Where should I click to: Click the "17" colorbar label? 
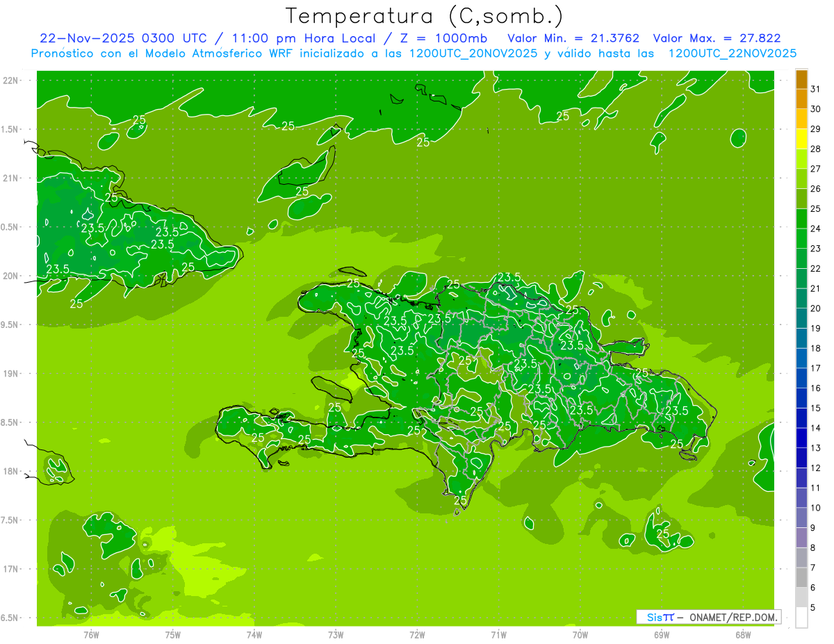816,368
